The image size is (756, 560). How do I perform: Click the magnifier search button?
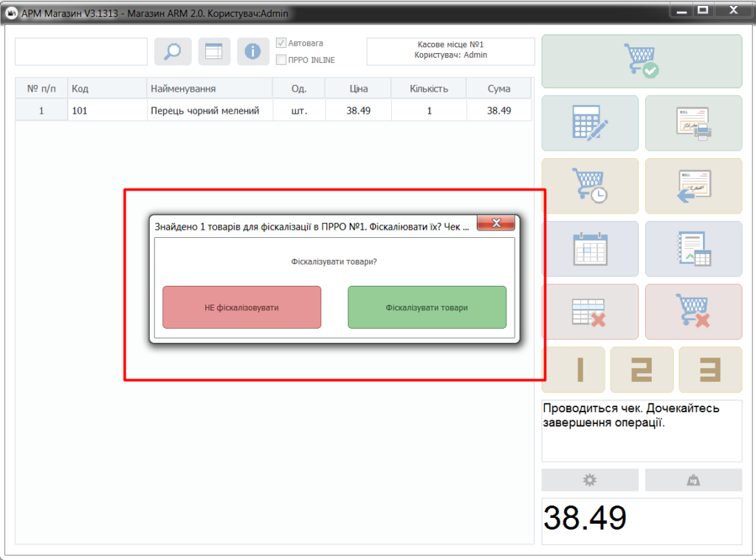[x=173, y=51]
